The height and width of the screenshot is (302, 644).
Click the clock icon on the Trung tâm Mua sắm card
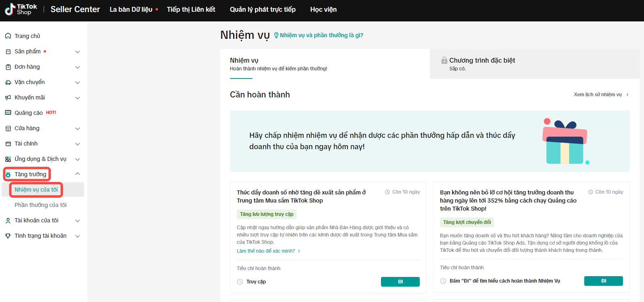[387, 192]
